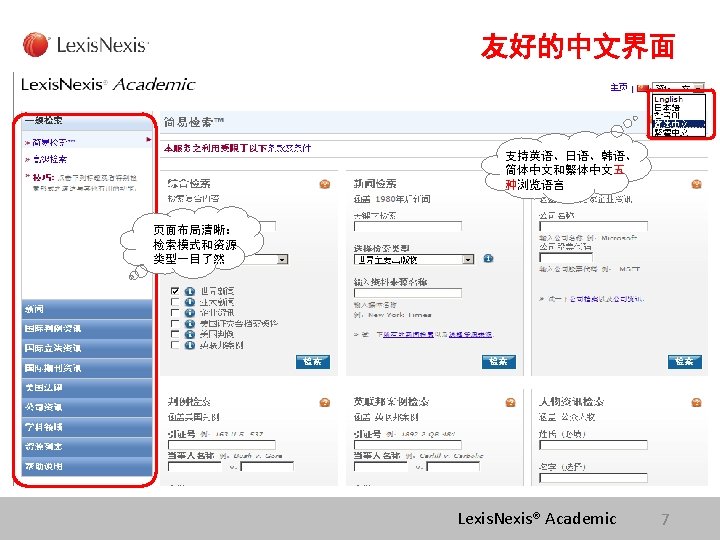Click info icon next to 新闻检索 source dropdown

[x=488, y=259]
